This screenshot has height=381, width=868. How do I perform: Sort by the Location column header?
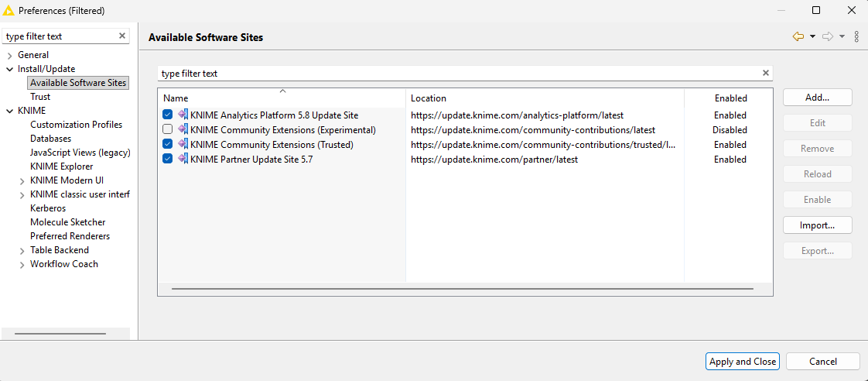(545, 98)
